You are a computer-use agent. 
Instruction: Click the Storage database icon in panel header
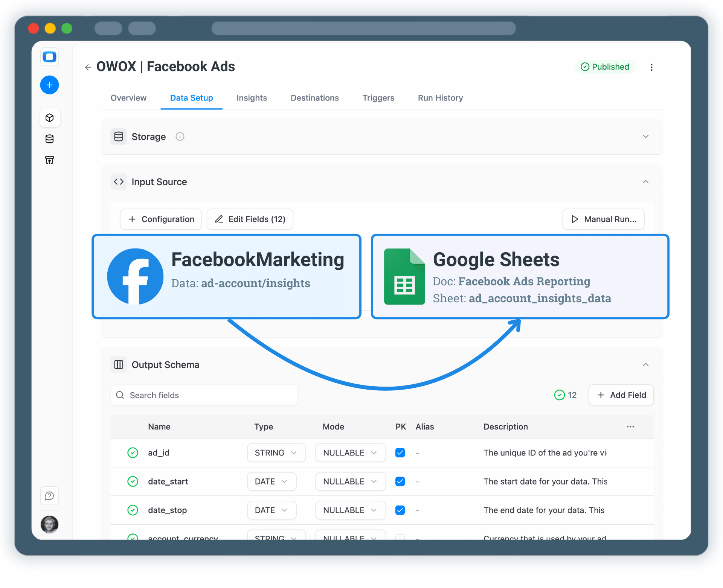click(x=118, y=136)
